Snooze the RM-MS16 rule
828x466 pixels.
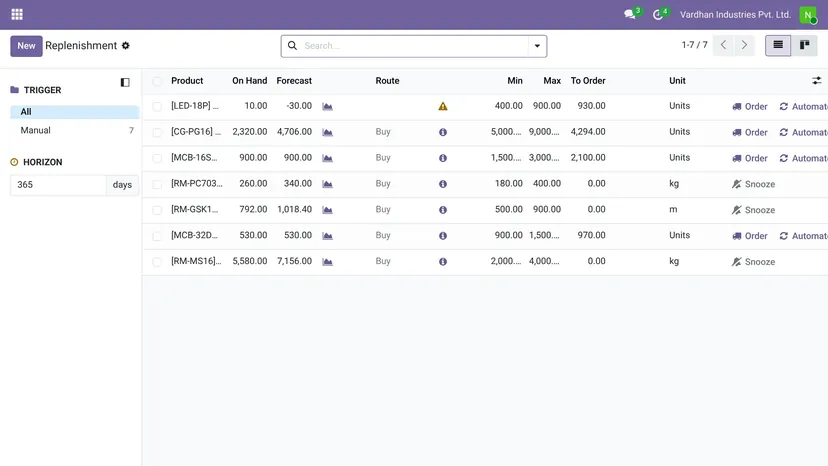754,262
